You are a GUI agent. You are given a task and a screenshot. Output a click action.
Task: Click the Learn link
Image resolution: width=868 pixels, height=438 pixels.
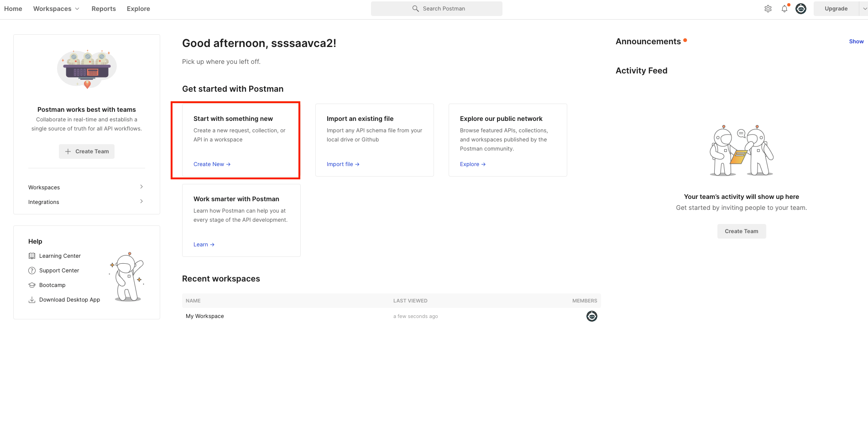[204, 245]
